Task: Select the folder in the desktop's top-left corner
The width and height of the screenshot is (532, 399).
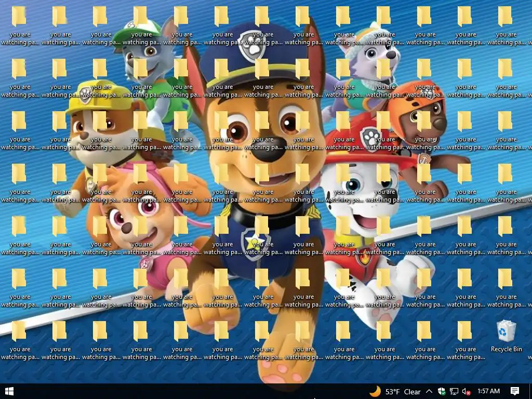Action: (x=20, y=24)
